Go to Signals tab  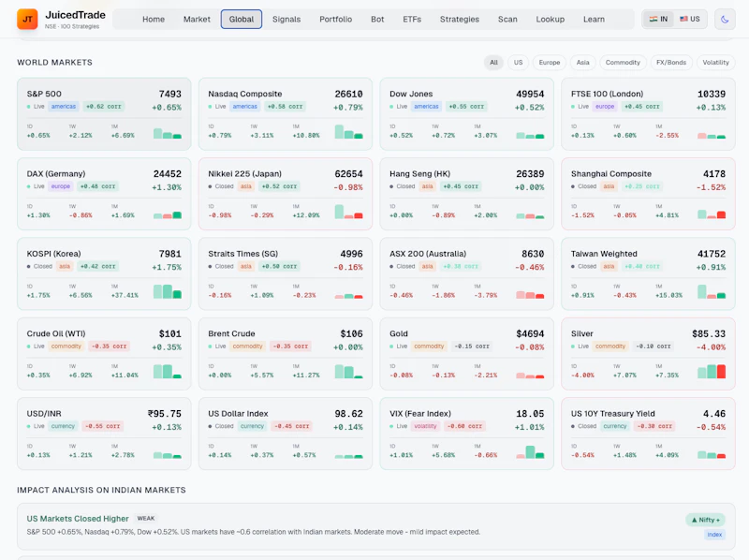click(x=286, y=19)
